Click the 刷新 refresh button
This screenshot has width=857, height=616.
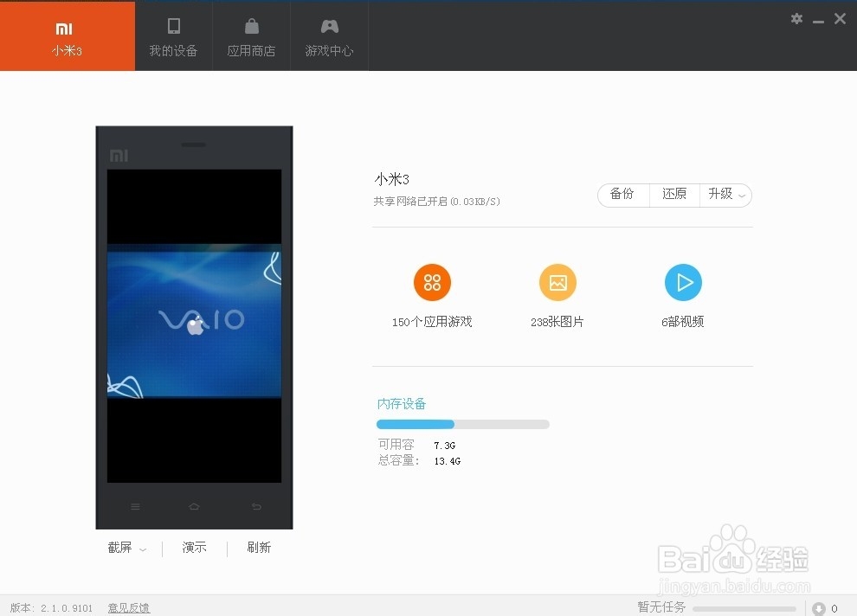click(x=259, y=547)
